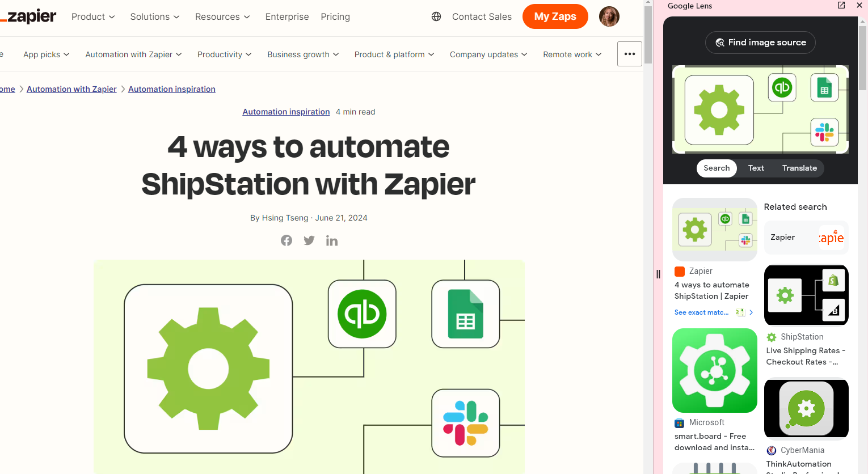Open the Company updates dropdown
The width and height of the screenshot is (868, 474).
click(489, 54)
